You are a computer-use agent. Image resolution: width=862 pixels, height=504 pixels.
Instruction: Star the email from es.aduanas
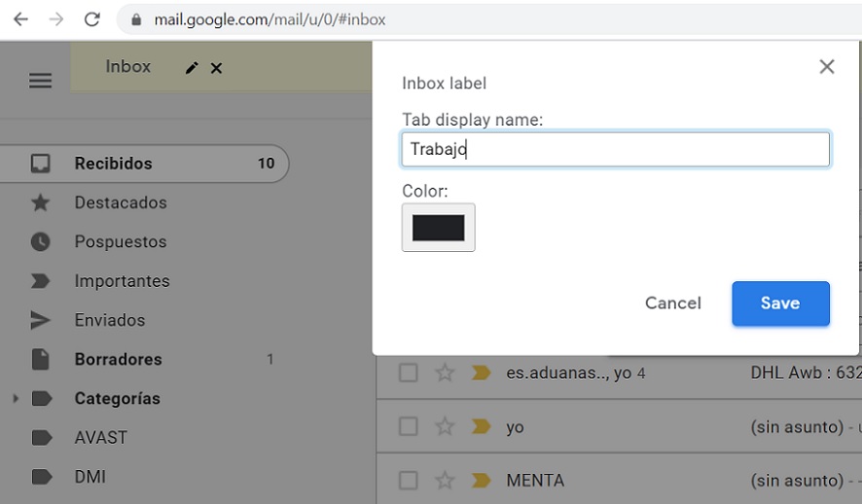coord(445,373)
